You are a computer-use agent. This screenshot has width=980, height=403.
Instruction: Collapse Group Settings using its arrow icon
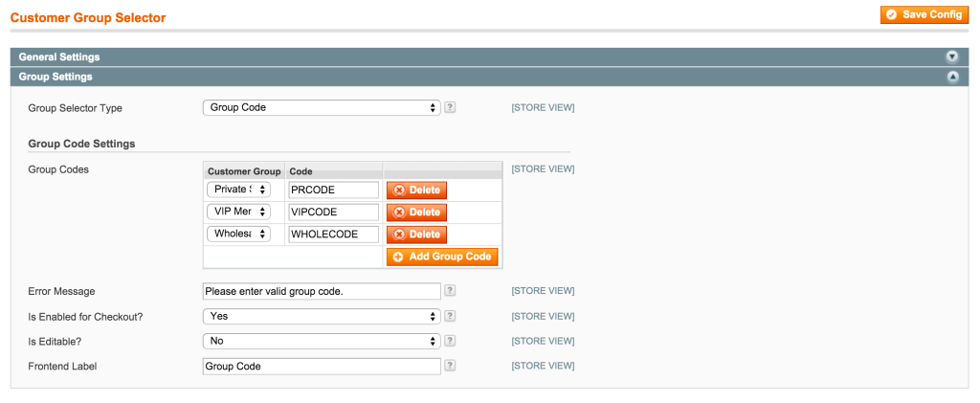click(952, 77)
